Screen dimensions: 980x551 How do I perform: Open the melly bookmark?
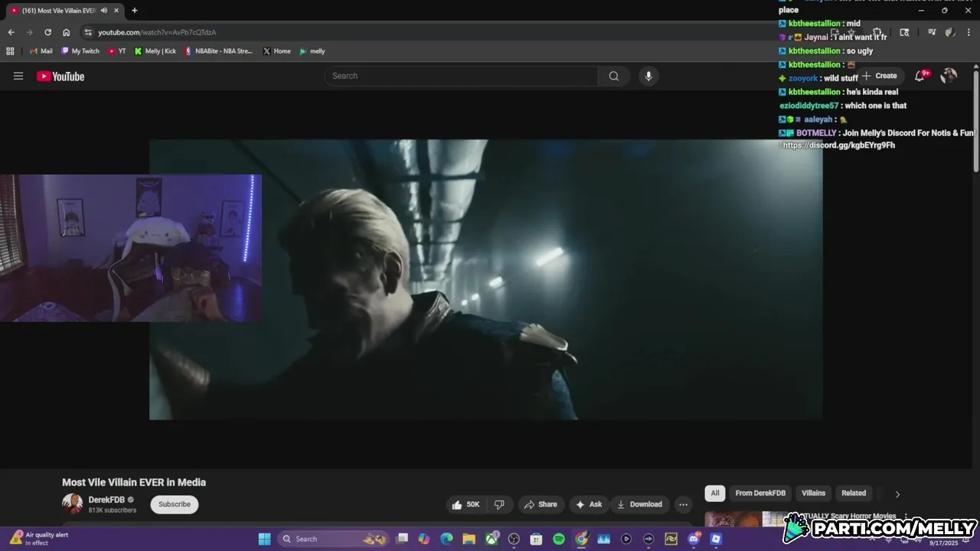click(x=312, y=51)
